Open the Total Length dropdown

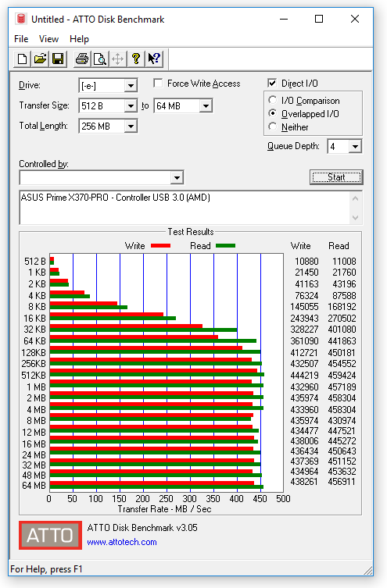(x=131, y=127)
